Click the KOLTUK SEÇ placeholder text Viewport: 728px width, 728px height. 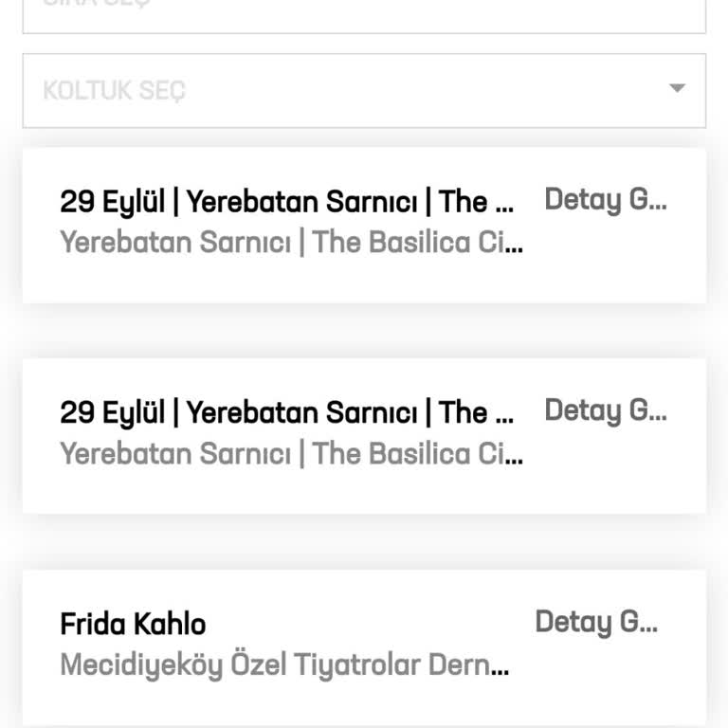pyautogui.click(x=114, y=91)
